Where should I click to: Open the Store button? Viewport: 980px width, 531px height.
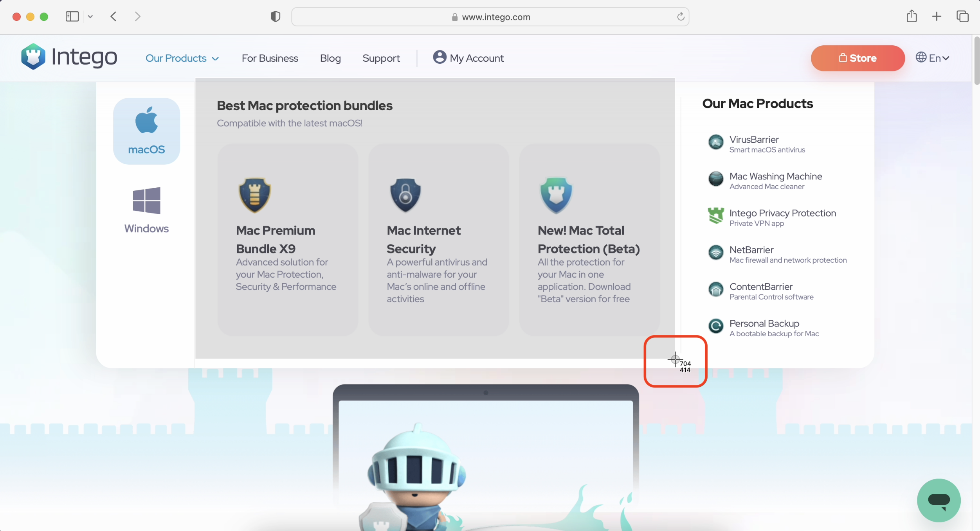pyautogui.click(x=857, y=58)
